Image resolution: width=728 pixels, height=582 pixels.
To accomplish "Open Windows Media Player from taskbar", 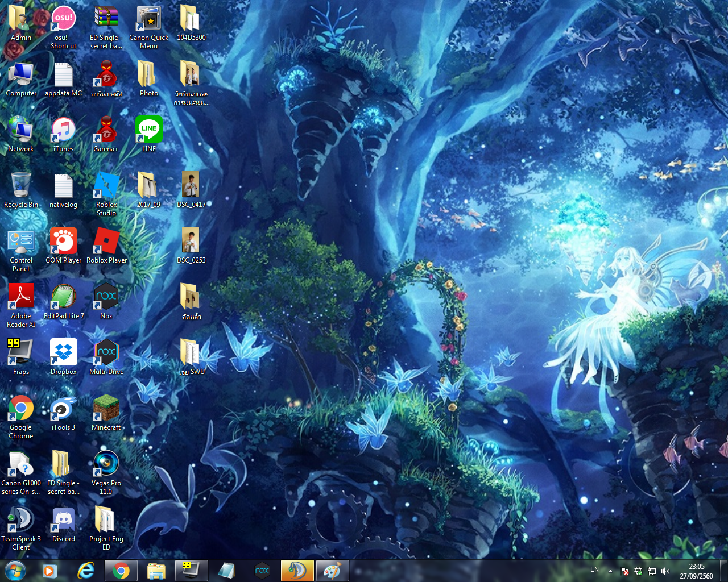I will (x=50, y=571).
